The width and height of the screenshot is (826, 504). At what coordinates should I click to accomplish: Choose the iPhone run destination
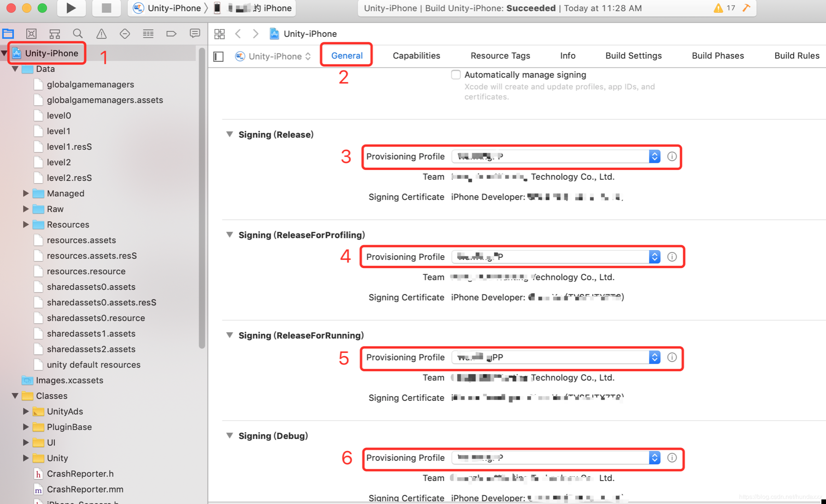click(253, 8)
